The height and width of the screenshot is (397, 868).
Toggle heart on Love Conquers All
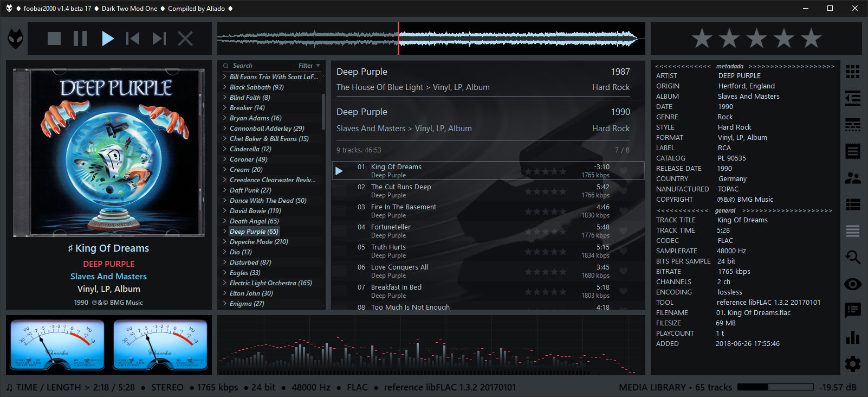624,271
